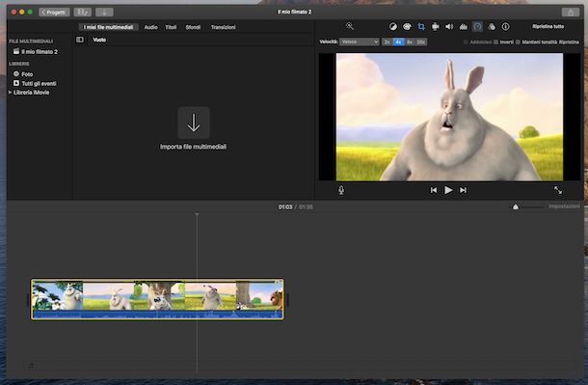The width and height of the screenshot is (588, 385).
Task: Toggle the Addolcisci checkbox
Action: click(x=466, y=42)
